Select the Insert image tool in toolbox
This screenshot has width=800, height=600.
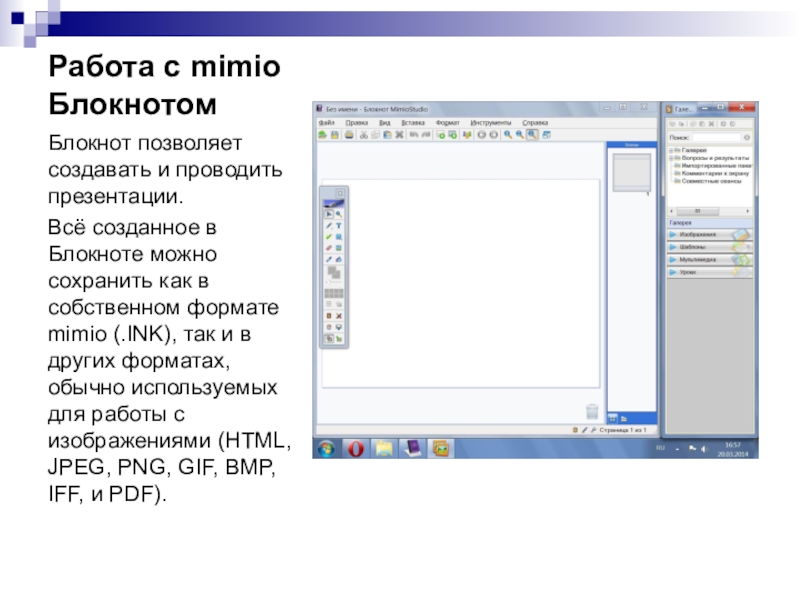(339, 248)
